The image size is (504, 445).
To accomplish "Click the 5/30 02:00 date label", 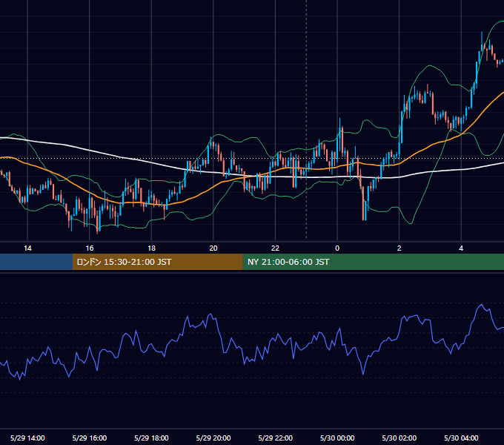I will click(399, 438).
